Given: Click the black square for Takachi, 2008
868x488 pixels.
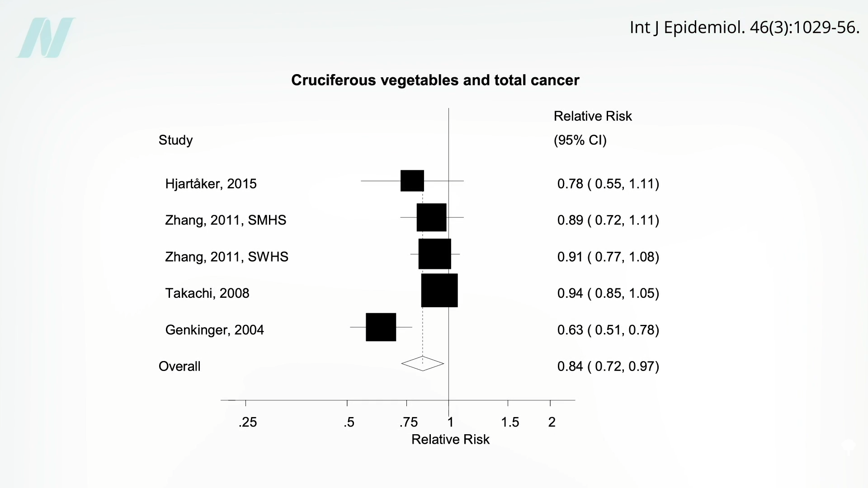Looking at the screenshot, I should pos(439,291).
